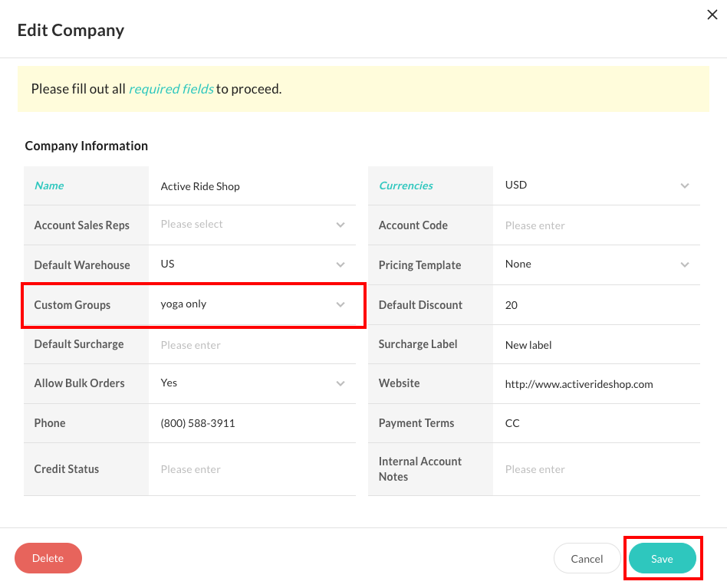Expand the Custom Groups dropdown chevron
727x588 pixels.
click(340, 304)
